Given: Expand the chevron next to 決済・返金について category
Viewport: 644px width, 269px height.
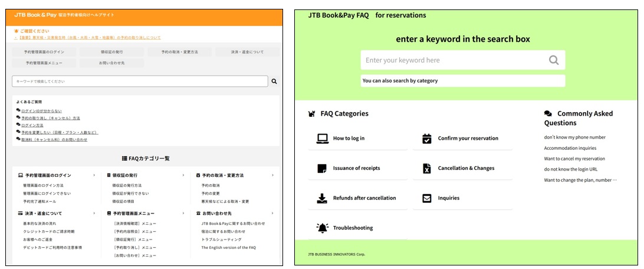Looking at the screenshot, I should pos(94,214).
